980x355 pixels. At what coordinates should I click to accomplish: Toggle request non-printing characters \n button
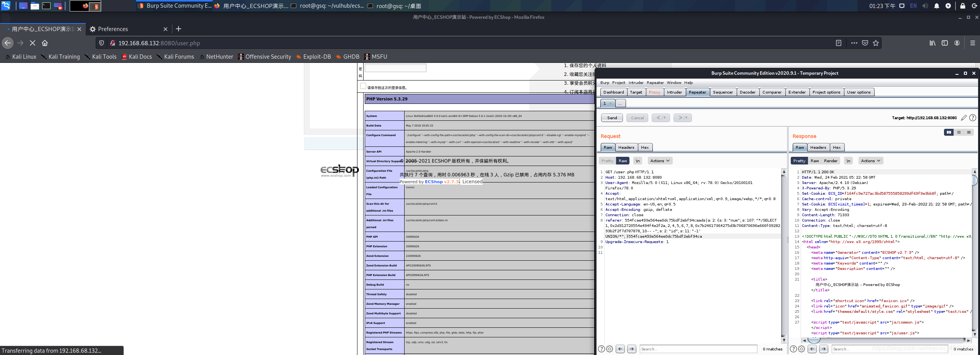pos(638,161)
